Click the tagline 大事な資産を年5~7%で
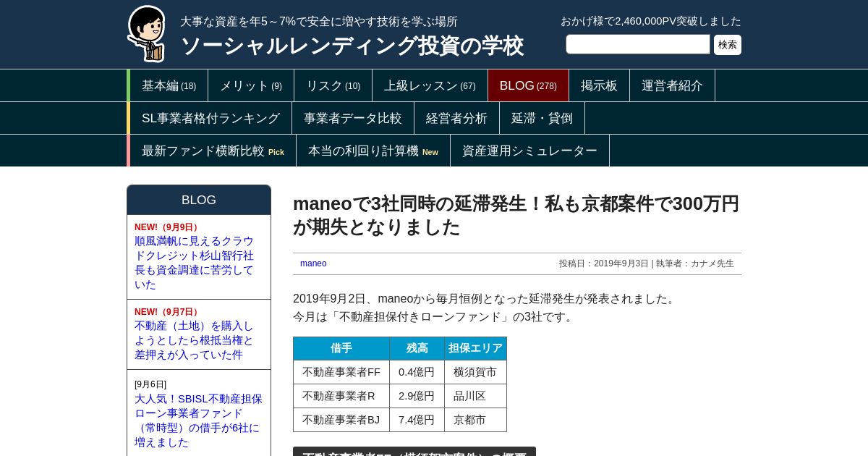 pos(319,22)
